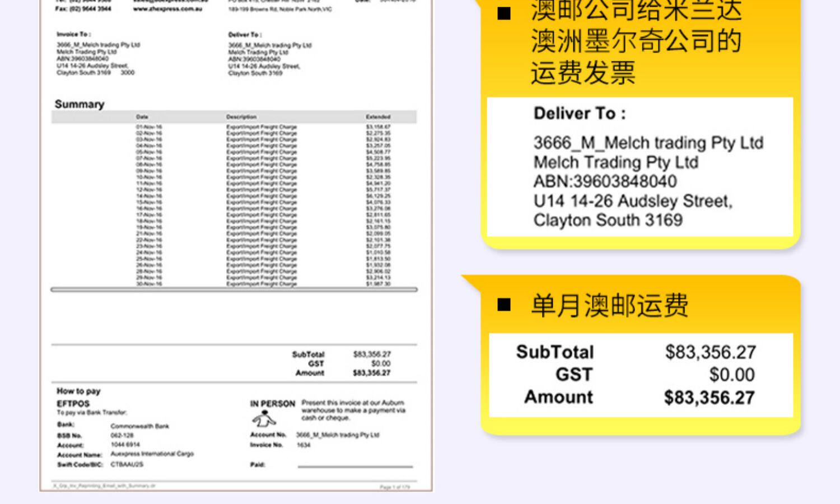Click the callout SubTotal value $83,356.27
The height and width of the screenshot is (504, 840).
click(711, 352)
